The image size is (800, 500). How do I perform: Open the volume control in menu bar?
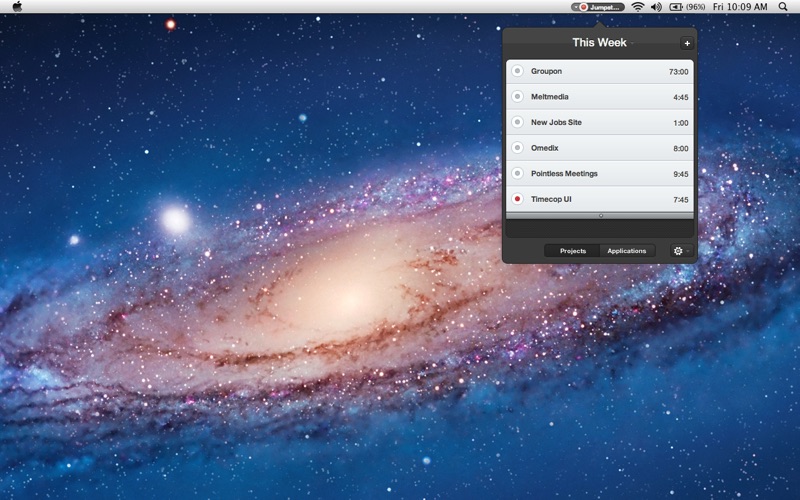coord(656,7)
